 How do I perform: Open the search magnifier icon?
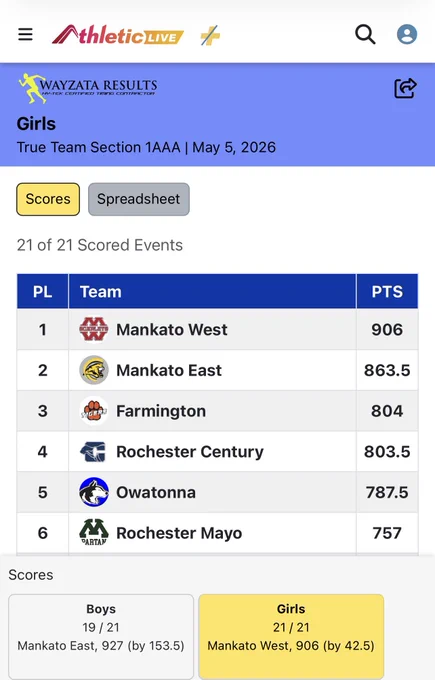365,34
